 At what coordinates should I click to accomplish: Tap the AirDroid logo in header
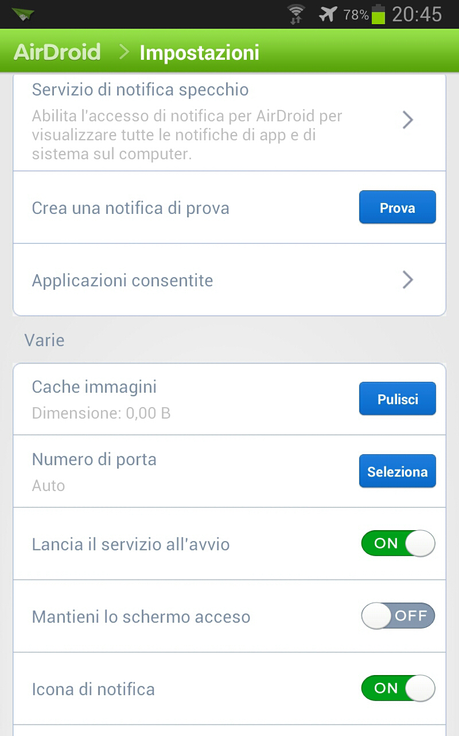(57, 52)
